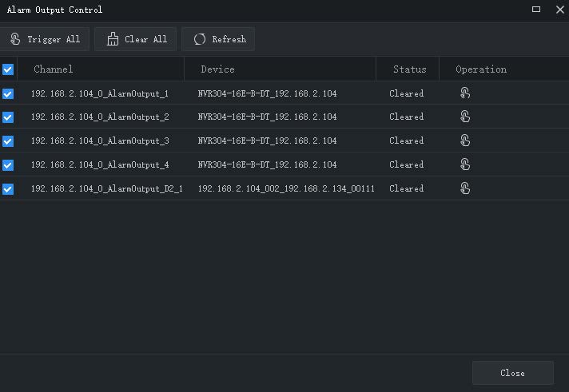Trigger alarm for AlarmOutput_1 row
This screenshot has width=569, height=392.
(465, 93)
